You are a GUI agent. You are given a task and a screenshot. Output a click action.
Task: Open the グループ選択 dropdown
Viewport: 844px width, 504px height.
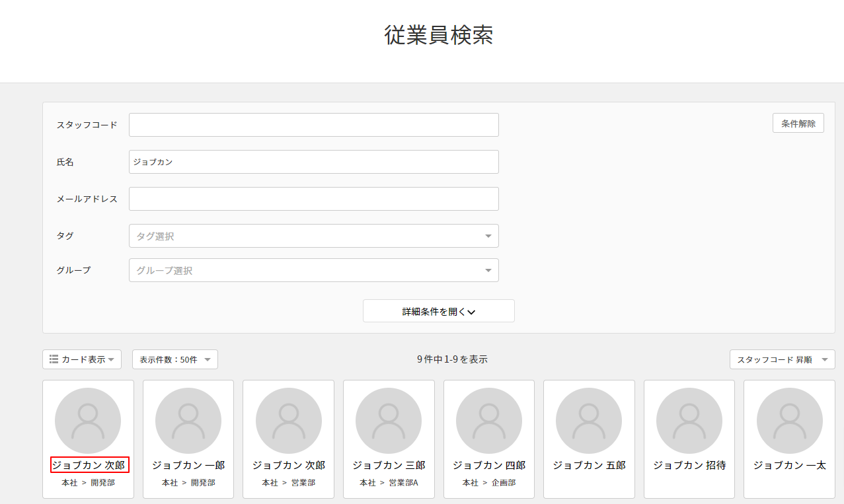pos(313,270)
